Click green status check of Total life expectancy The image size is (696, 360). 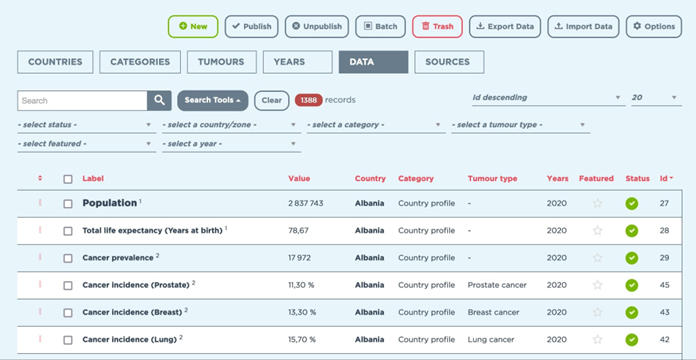(632, 231)
